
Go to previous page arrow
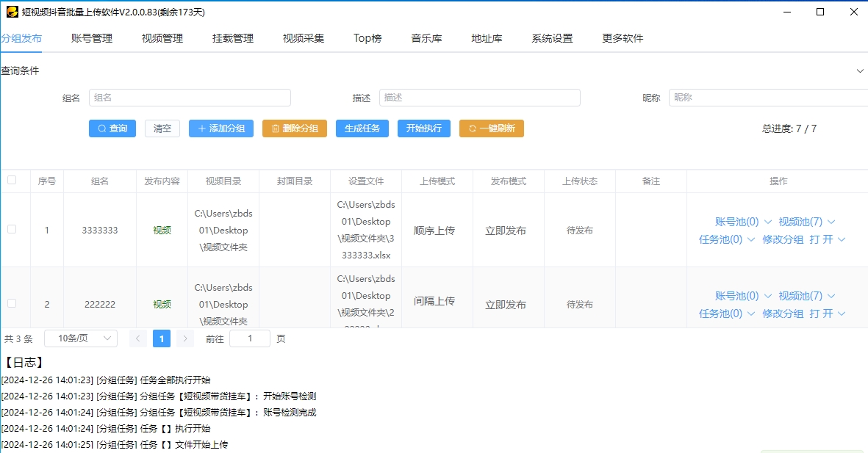point(137,338)
